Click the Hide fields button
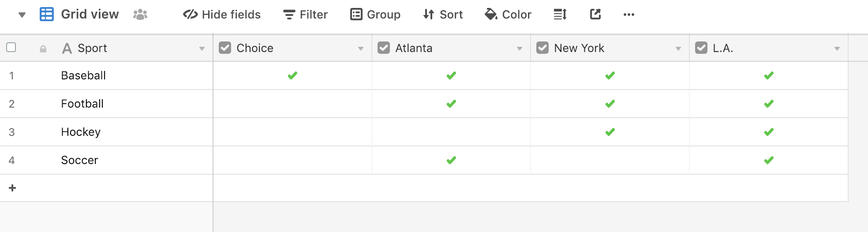 [x=222, y=15]
